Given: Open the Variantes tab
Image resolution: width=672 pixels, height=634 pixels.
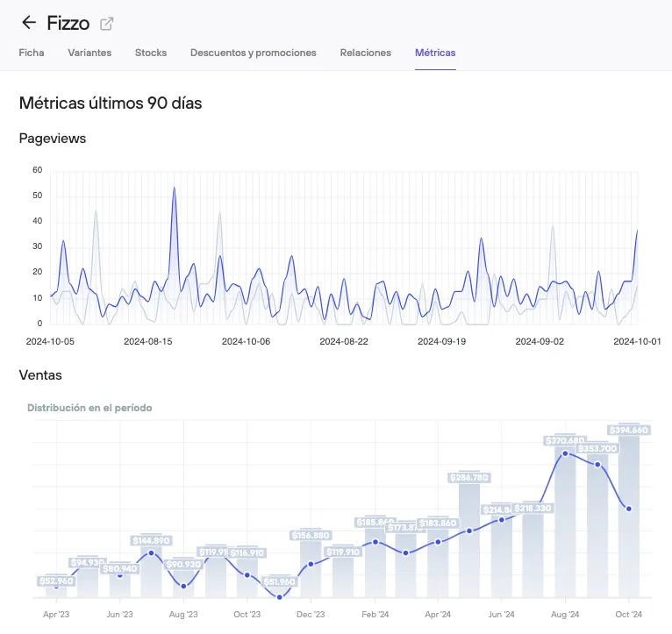Looking at the screenshot, I should point(89,53).
